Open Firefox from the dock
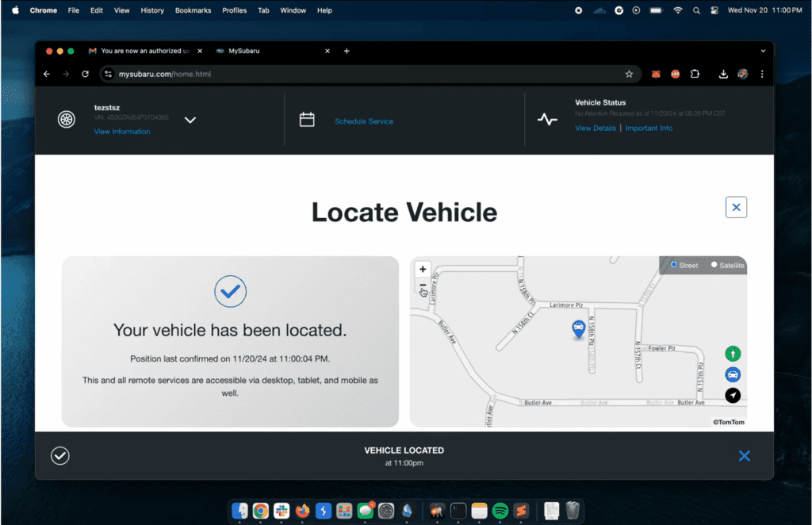This screenshot has width=812, height=525. [x=302, y=511]
